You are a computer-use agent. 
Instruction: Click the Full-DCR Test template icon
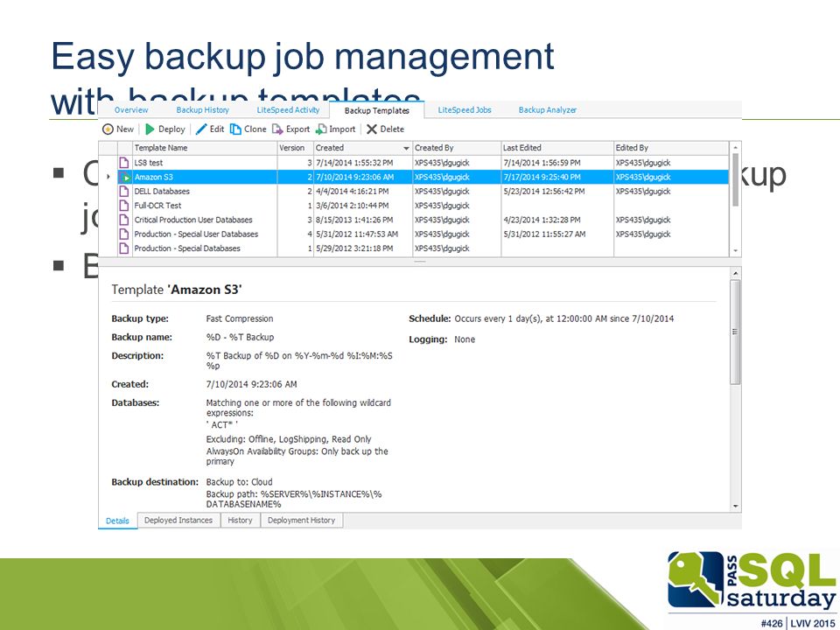click(124, 205)
